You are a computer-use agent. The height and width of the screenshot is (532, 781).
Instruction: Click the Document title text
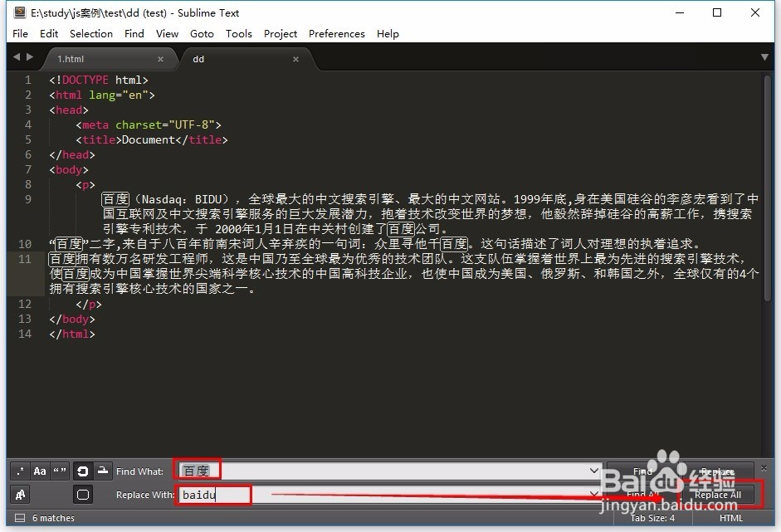tap(149, 139)
